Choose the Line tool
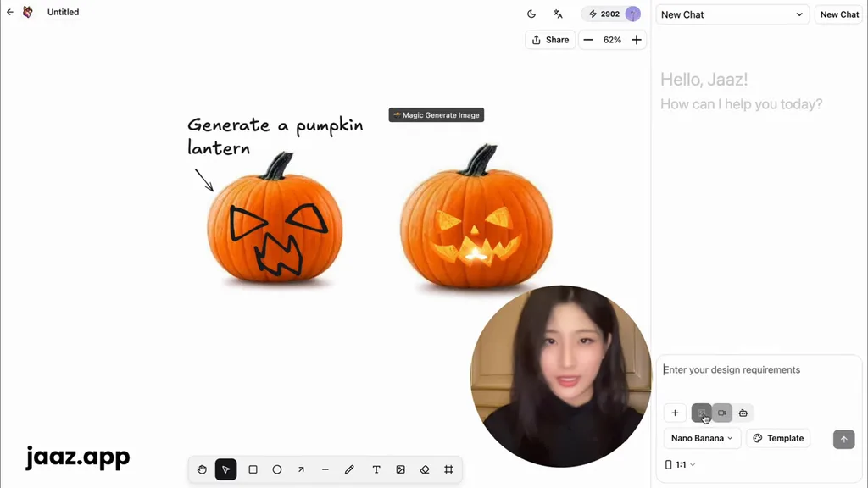Image resolution: width=868 pixels, height=488 pixels. (325, 469)
